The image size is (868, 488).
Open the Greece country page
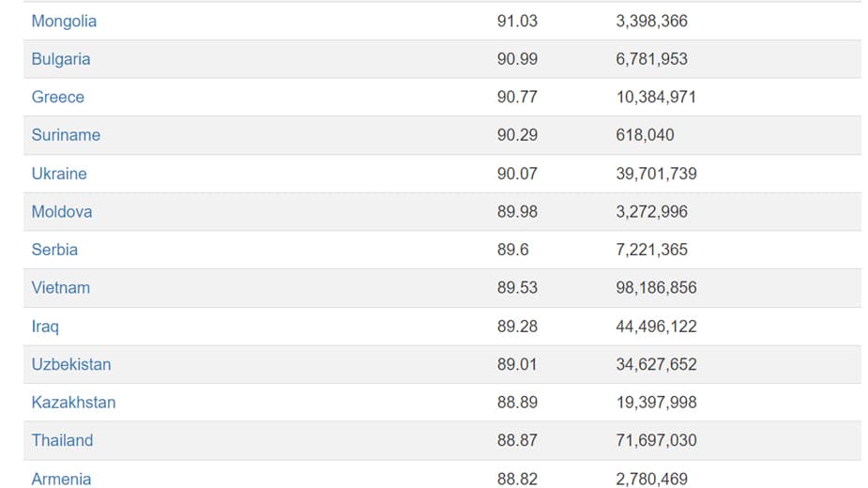pyautogui.click(x=57, y=97)
